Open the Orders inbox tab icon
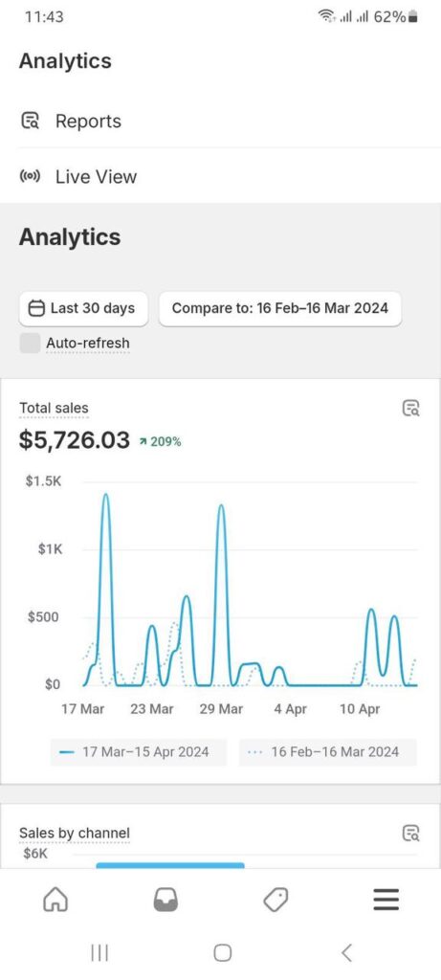The image size is (441, 980). click(x=165, y=900)
